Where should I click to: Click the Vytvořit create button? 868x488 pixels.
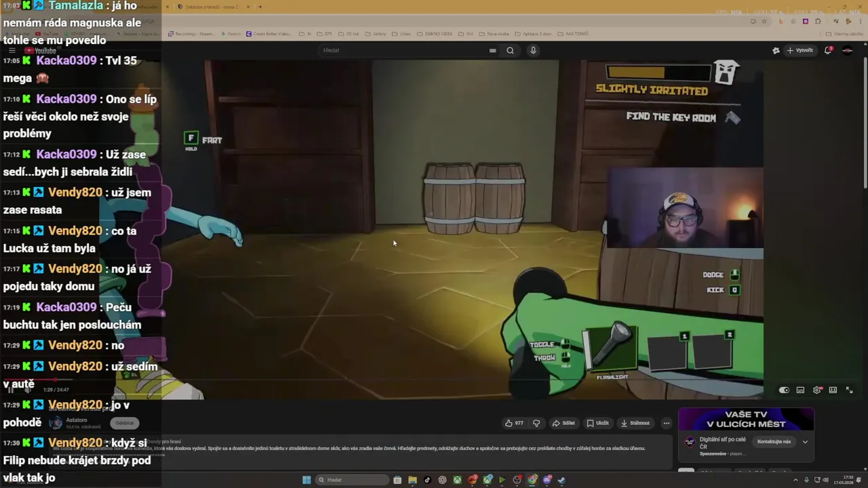[800, 50]
